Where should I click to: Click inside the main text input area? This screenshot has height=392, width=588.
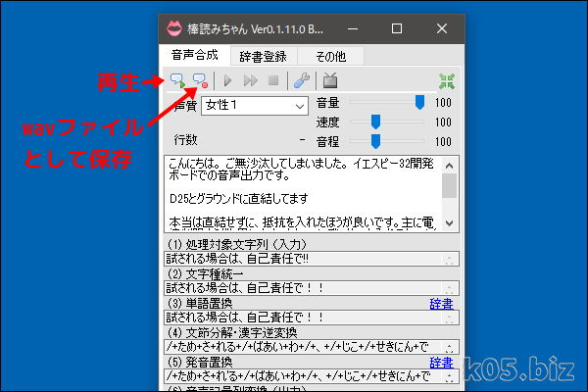(303, 194)
